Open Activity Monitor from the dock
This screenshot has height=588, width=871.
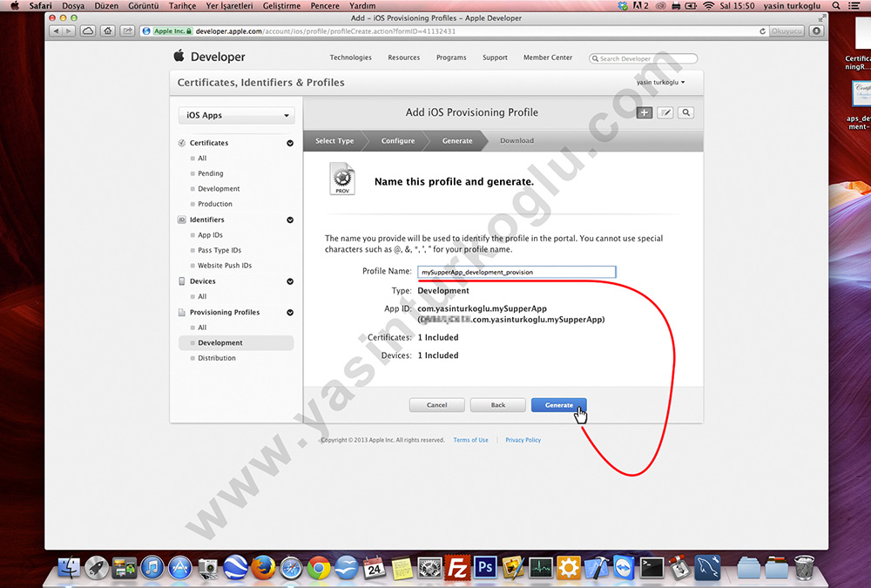click(x=541, y=568)
